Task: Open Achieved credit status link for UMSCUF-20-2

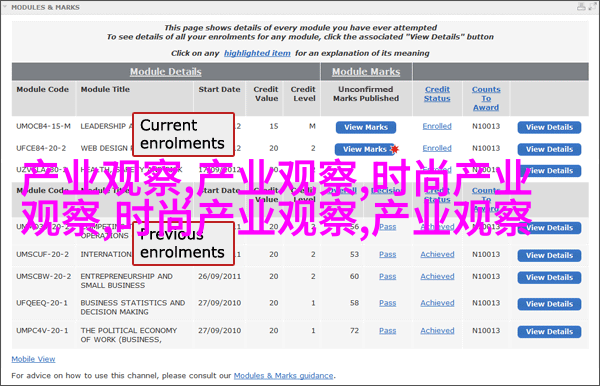Action: pos(437,254)
